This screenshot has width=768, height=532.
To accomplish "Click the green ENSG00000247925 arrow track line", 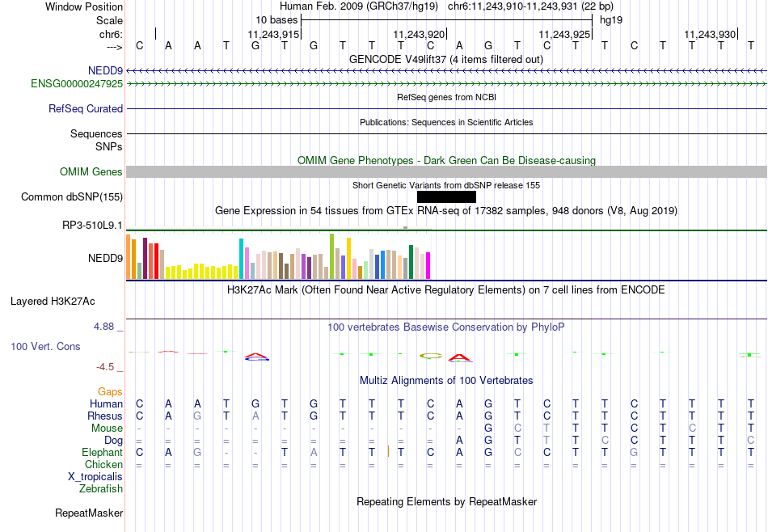I will tap(447, 84).
